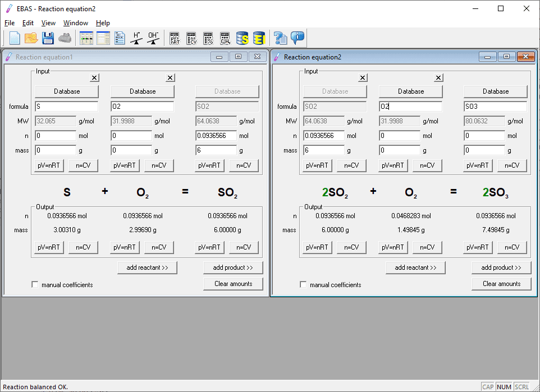The height and width of the screenshot is (392, 540).
Task: Open the n=CV calculator toolbar icon
Action: (191, 38)
